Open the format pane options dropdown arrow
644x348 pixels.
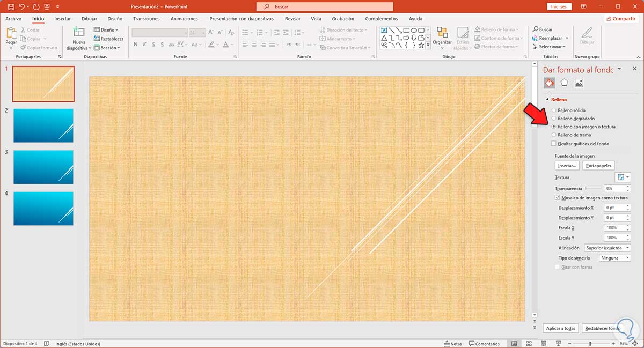click(619, 69)
